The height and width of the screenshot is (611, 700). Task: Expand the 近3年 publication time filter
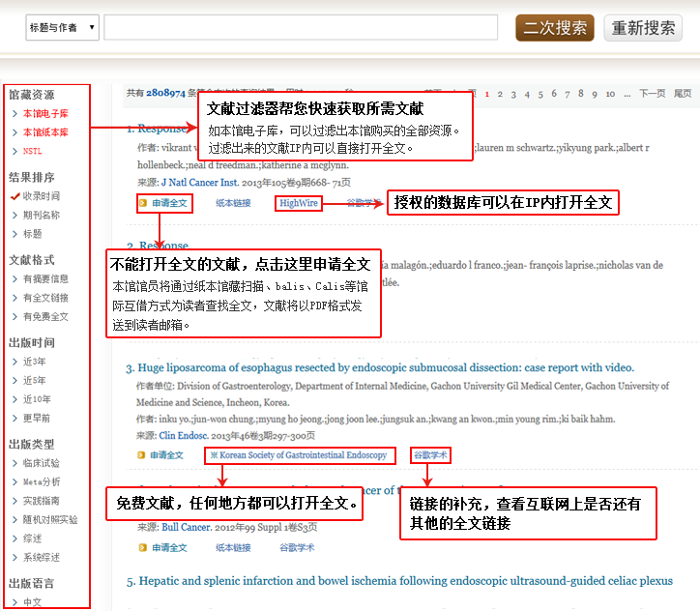34,361
